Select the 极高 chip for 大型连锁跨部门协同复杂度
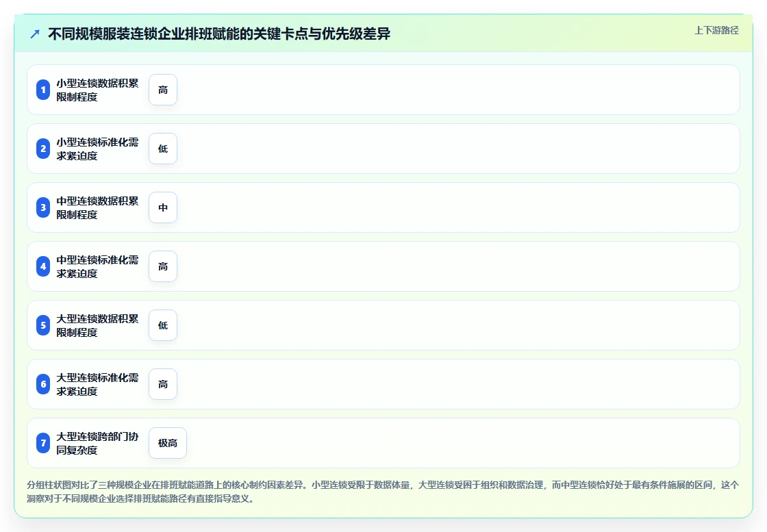Viewport: 767px width, 532px height. pyautogui.click(x=168, y=443)
